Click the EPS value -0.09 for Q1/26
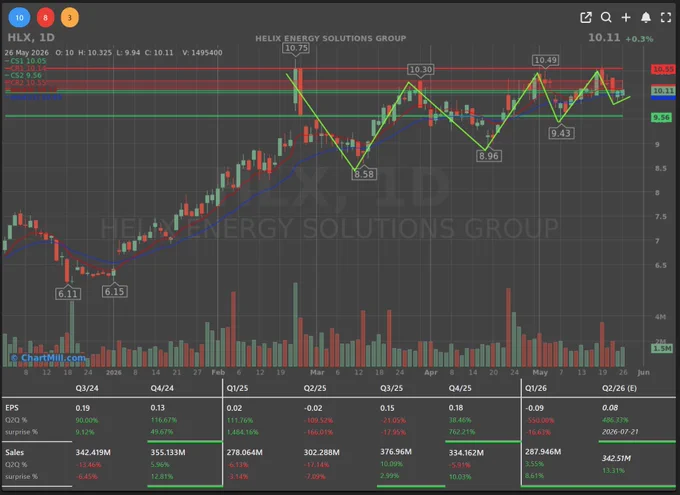 tap(534, 408)
